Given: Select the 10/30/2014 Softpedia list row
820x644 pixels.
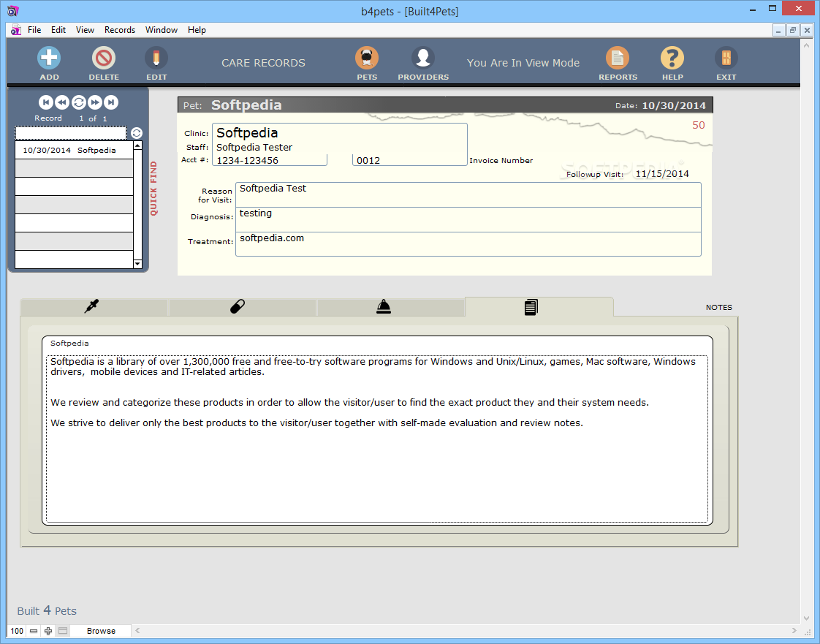Looking at the screenshot, I should coord(75,150).
